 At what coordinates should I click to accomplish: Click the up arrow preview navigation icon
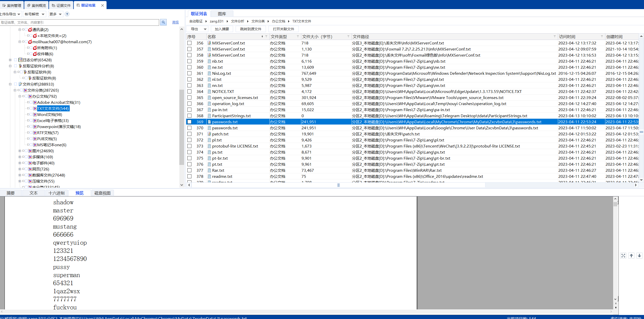coord(631,256)
